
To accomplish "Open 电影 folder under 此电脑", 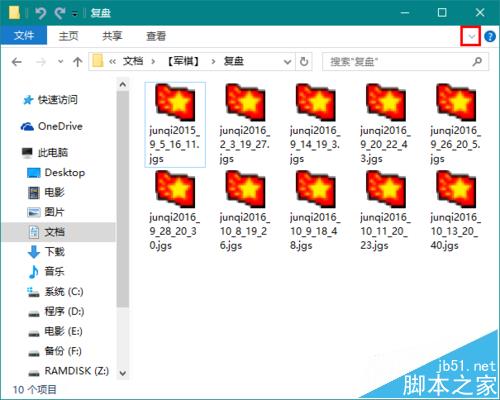I will [x=54, y=192].
